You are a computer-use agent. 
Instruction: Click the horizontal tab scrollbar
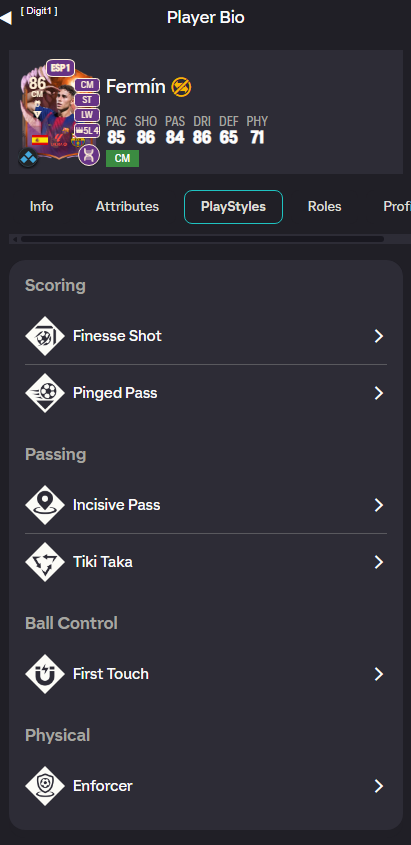pos(202,239)
